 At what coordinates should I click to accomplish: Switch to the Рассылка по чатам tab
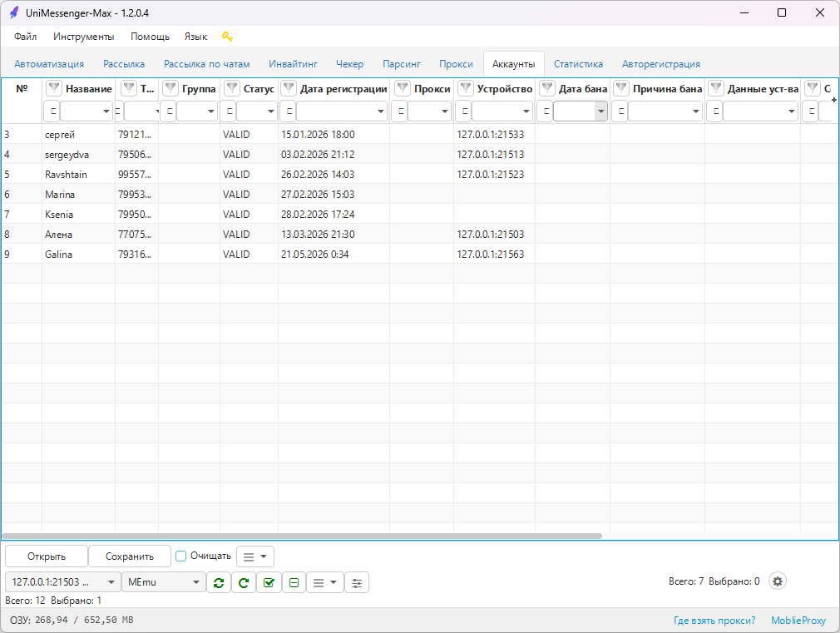[x=207, y=64]
